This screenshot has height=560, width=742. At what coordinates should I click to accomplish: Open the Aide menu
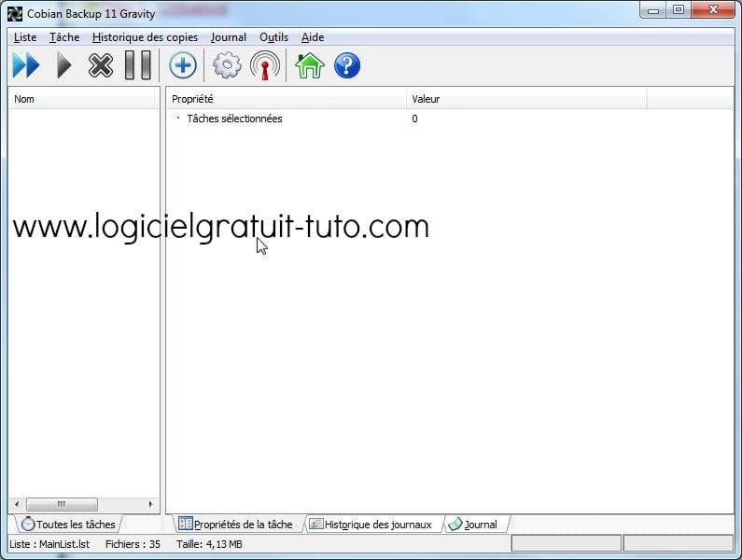click(313, 37)
